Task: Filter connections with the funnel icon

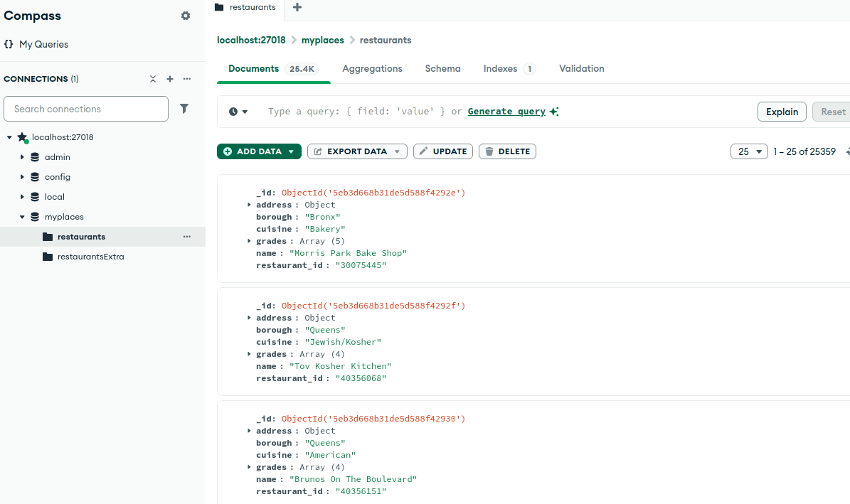Action: (x=184, y=108)
